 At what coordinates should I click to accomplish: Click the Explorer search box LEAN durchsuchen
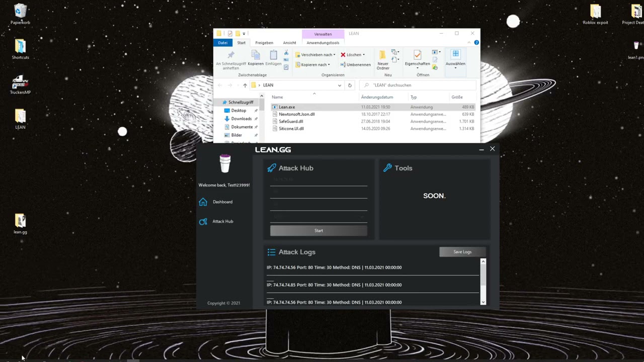[418, 85]
